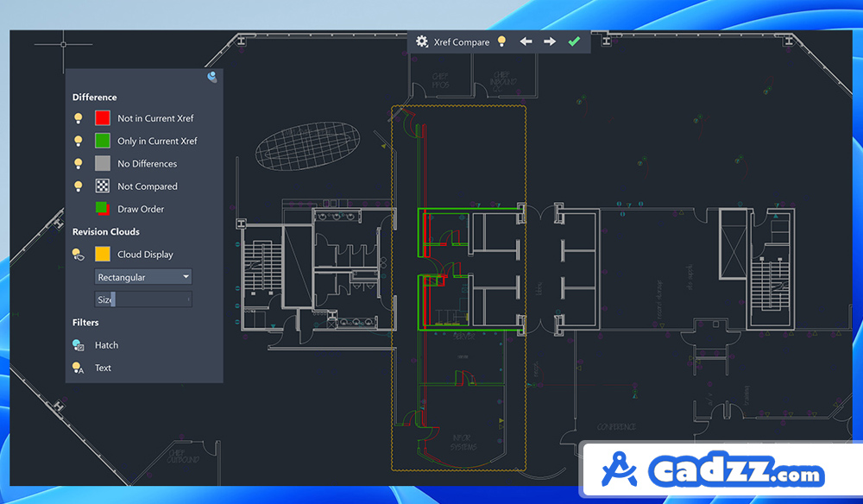
Task: Click the green Only in Current Xref swatch
Action: click(x=103, y=141)
